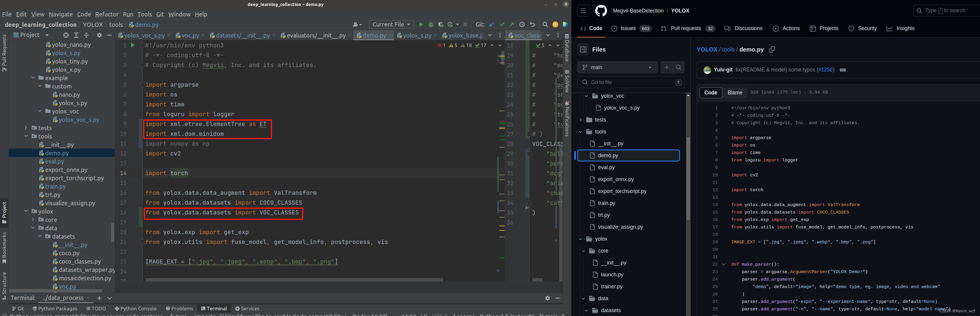This screenshot has height=316, width=980.
Task: Stop the running process in PyCharm toolbar
Action: (x=465, y=24)
